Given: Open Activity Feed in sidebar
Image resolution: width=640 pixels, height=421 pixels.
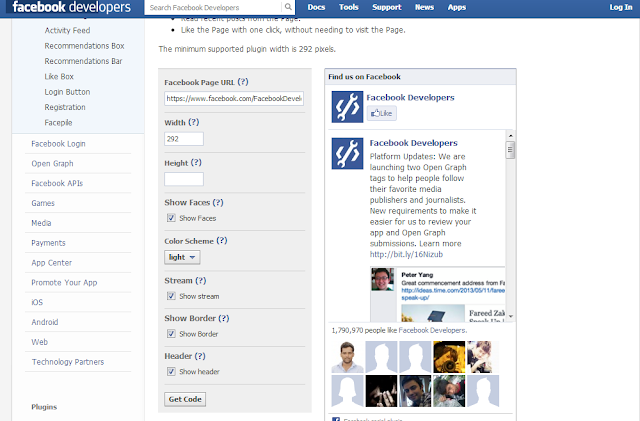Looking at the screenshot, I should 67,30.
